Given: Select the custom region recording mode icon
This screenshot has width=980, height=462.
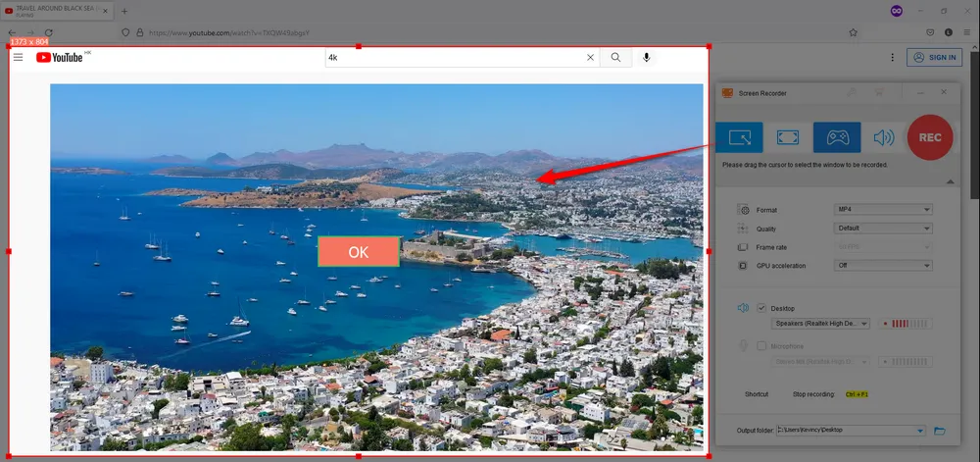Looking at the screenshot, I should tap(739, 137).
